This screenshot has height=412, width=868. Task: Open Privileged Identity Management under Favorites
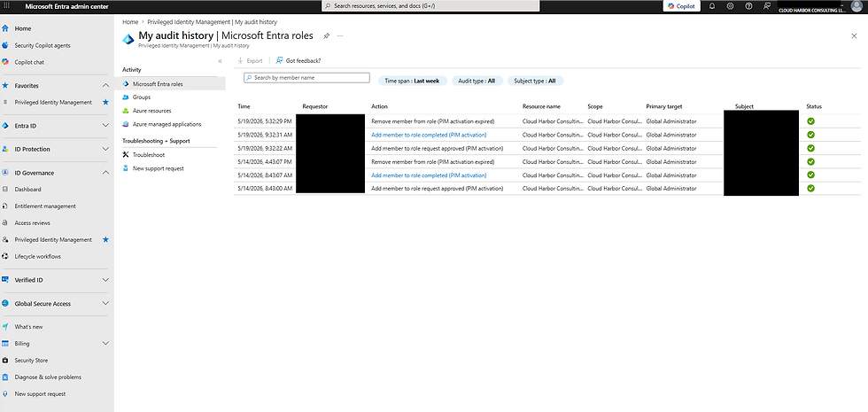click(x=53, y=103)
